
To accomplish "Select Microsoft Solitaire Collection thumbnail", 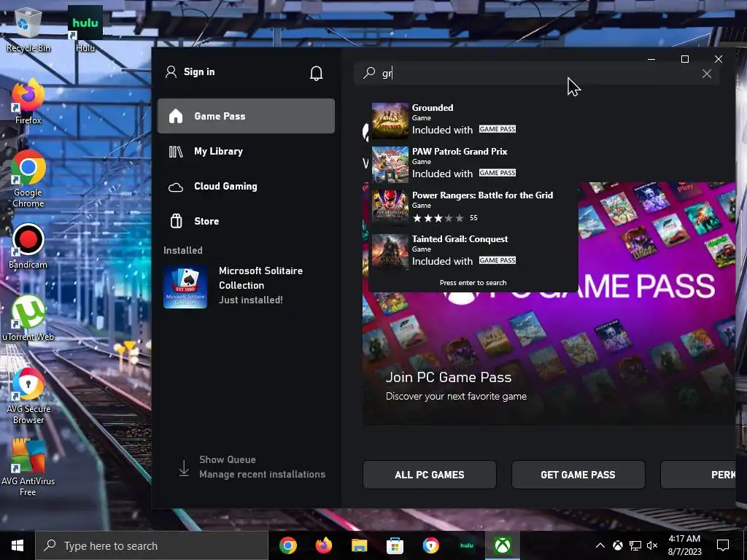I will (185, 287).
